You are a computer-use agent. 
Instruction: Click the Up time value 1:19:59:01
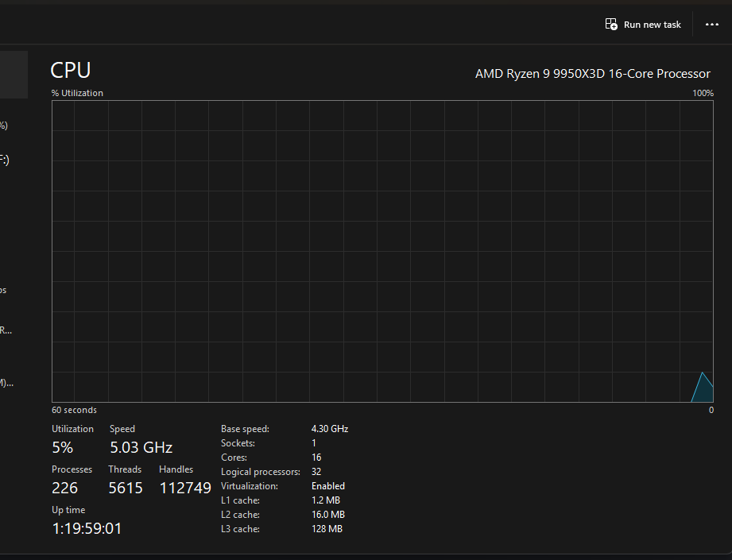87,528
